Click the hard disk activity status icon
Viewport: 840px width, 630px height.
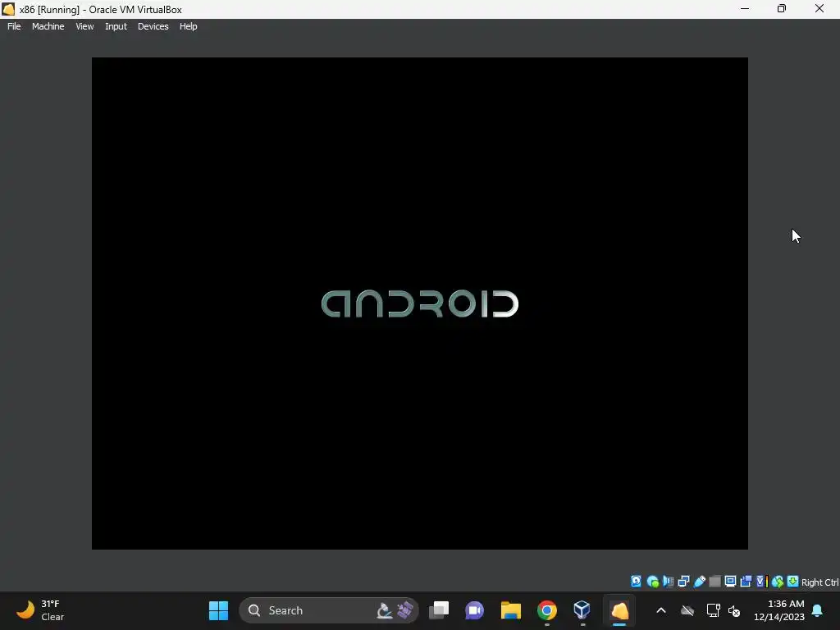[x=636, y=582]
